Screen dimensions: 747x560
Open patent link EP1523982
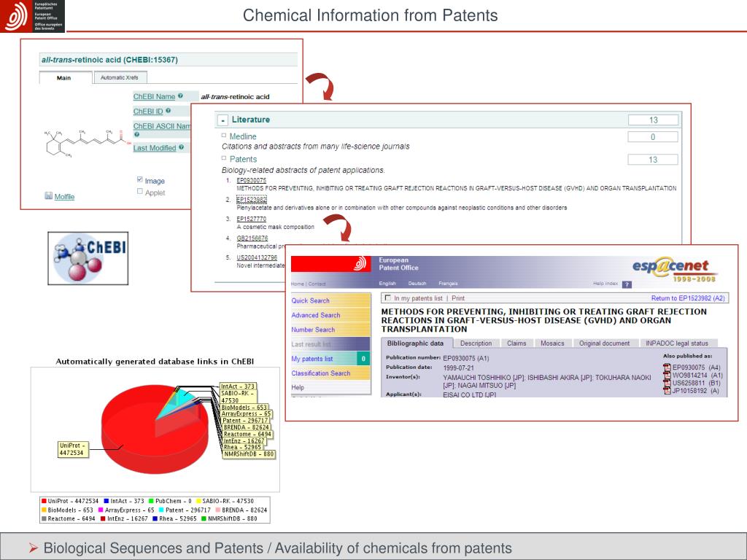tap(252, 200)
